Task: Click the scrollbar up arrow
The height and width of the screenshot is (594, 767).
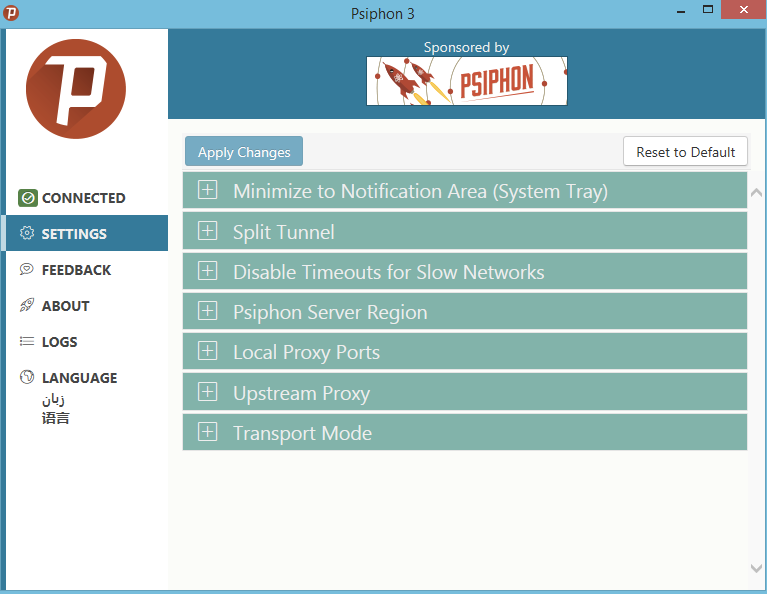Action: 756,192
